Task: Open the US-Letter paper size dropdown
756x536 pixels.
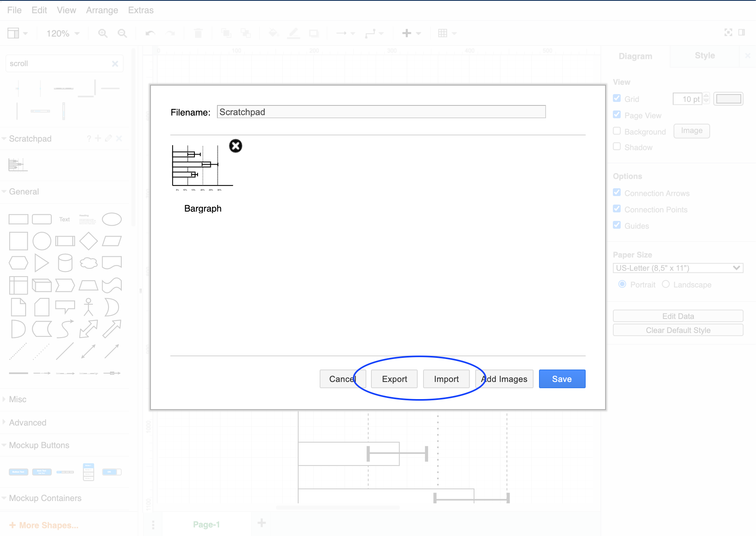Action: pyautogui.click(x=678, y=268)
